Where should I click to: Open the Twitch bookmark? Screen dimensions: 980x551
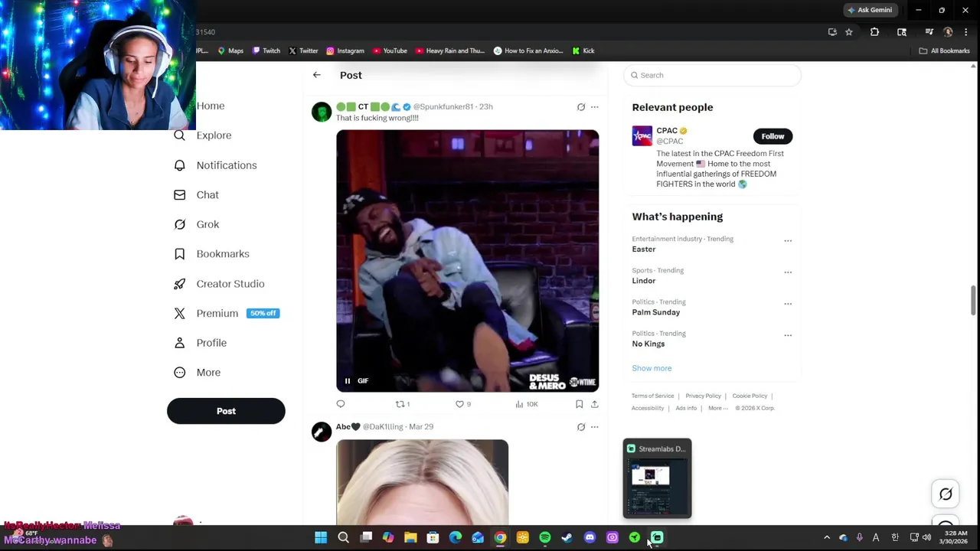[266, 51]
